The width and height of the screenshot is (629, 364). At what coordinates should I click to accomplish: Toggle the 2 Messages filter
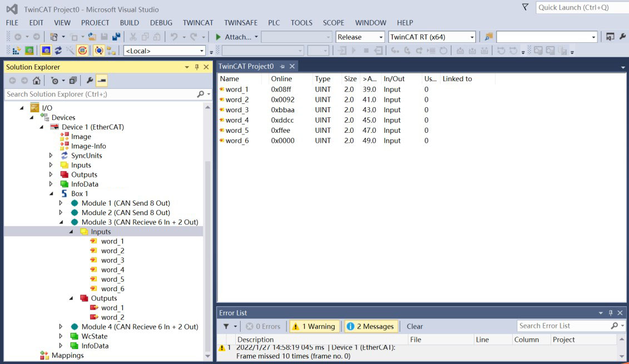point(372,326)
